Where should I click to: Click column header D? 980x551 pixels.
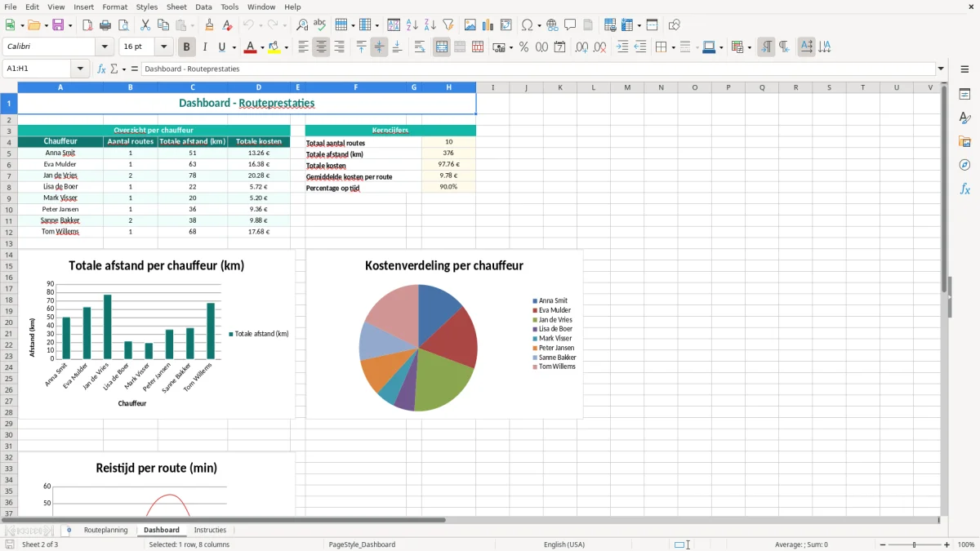259,87
